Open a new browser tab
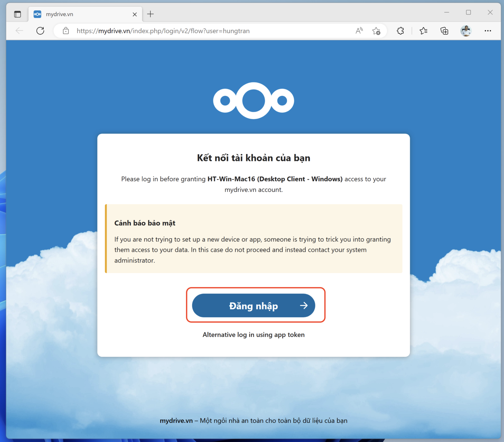504x442 pixels. (x=150, y=14)
